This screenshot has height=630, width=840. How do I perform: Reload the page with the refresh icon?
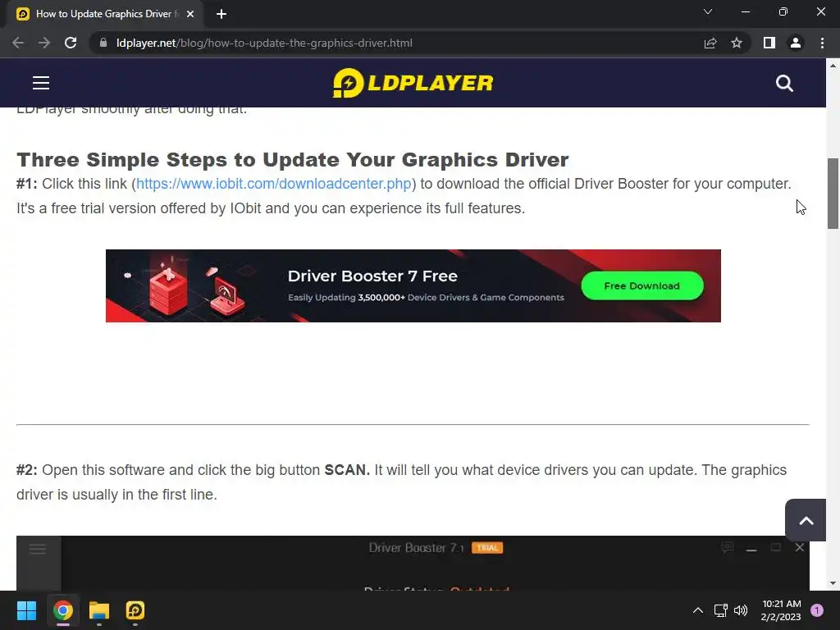(71, 43)
